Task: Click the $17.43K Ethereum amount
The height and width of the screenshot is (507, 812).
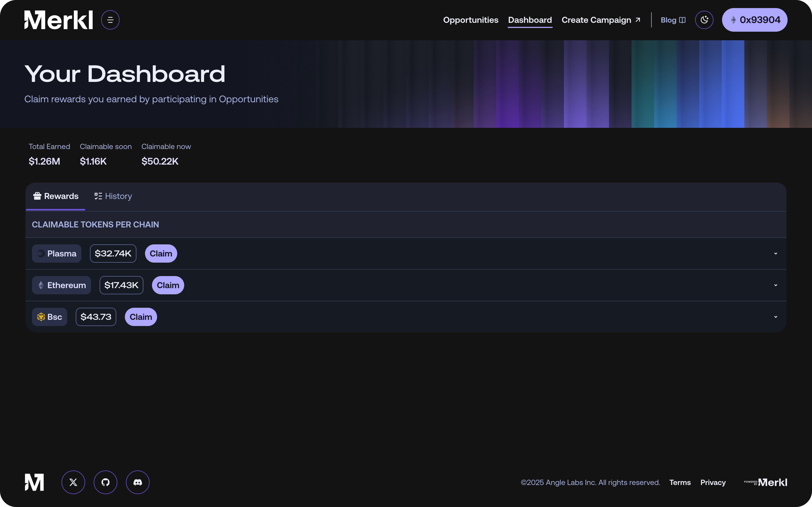Action: click(x=121, y=285)
